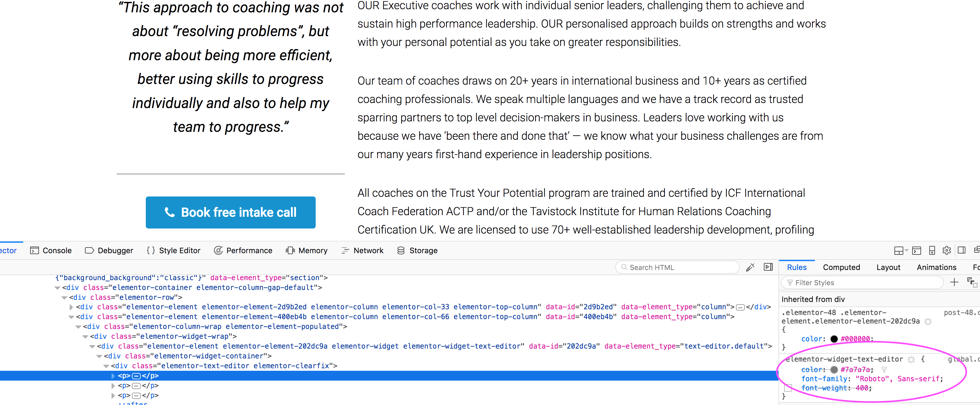The height and width of the screenshot is (405, 980).
Task: Open the developer tools settings gear
Action: (x=946, y=251)
